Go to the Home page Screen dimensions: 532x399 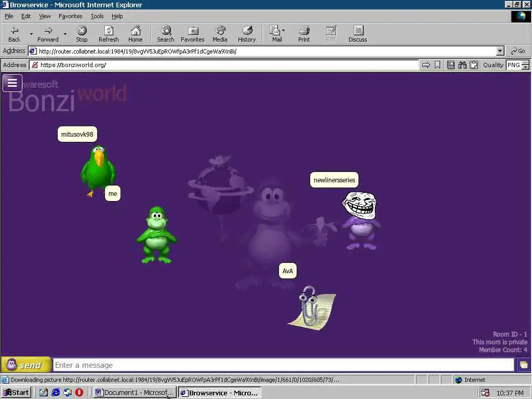click(x=136, y=34)
